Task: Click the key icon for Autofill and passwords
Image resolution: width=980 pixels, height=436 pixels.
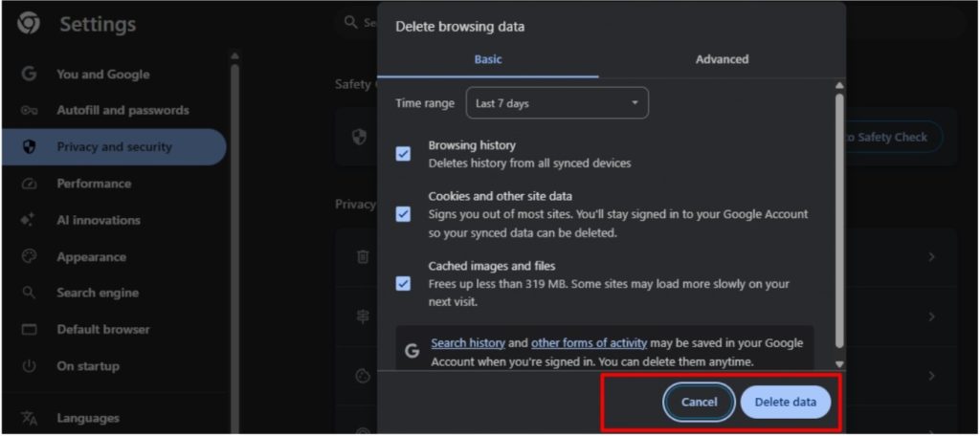Action: (29, 111)
